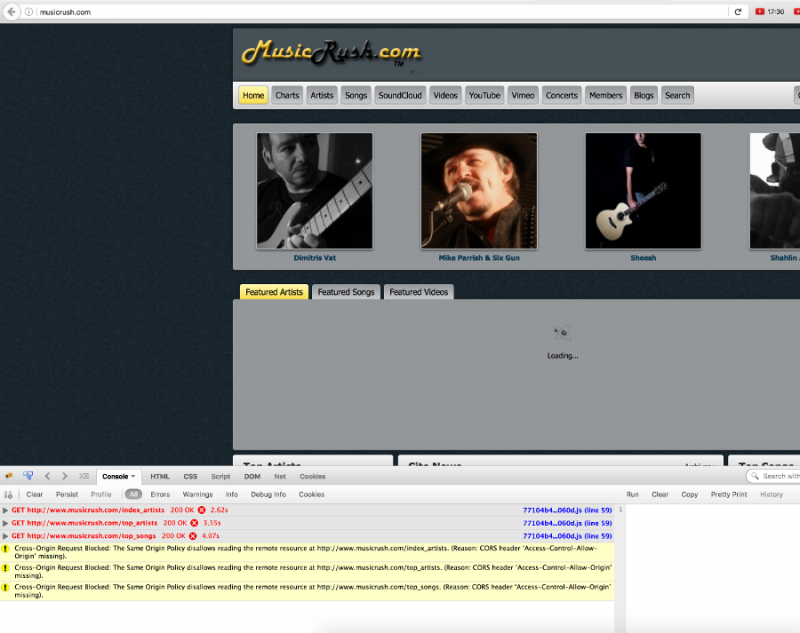Image resolution: width=800 pixels, height=633 pixels.
Task: Click the break on all errors icon
Action: [9, 494]
